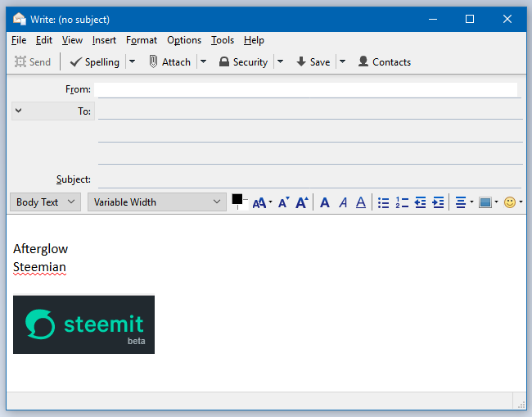The image size is (532, 417).
Task: Open the Format menu
Action: tap(142, 40)
